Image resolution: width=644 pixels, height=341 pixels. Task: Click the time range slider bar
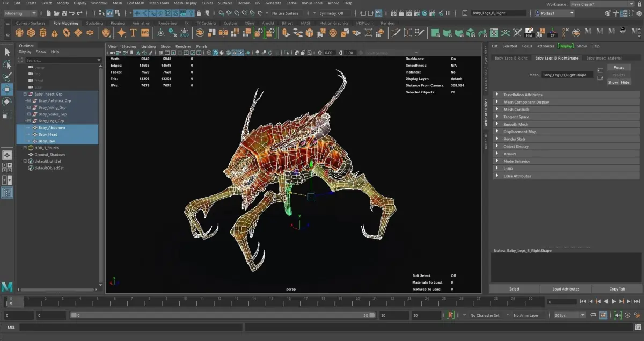point(223,315)
